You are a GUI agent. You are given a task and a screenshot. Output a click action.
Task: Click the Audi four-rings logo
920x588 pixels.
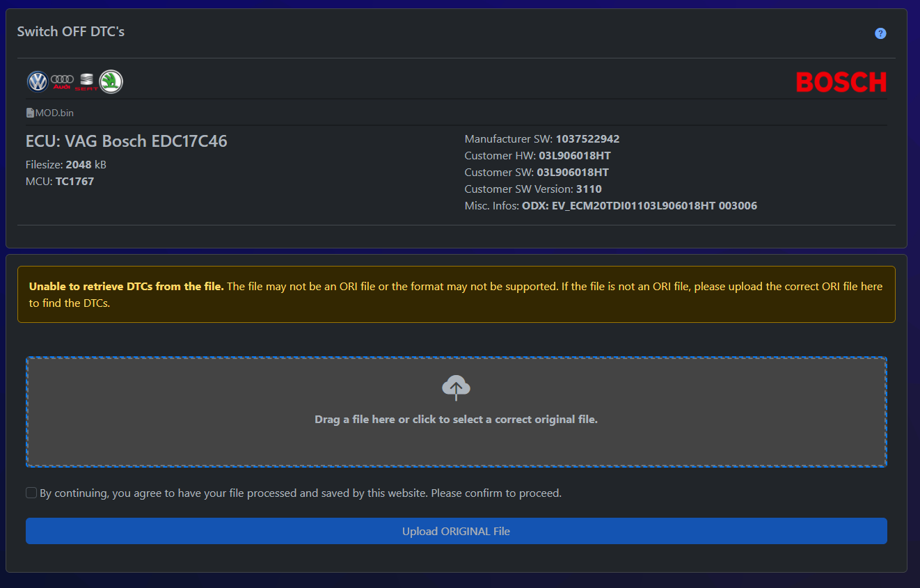click(62, 81)
